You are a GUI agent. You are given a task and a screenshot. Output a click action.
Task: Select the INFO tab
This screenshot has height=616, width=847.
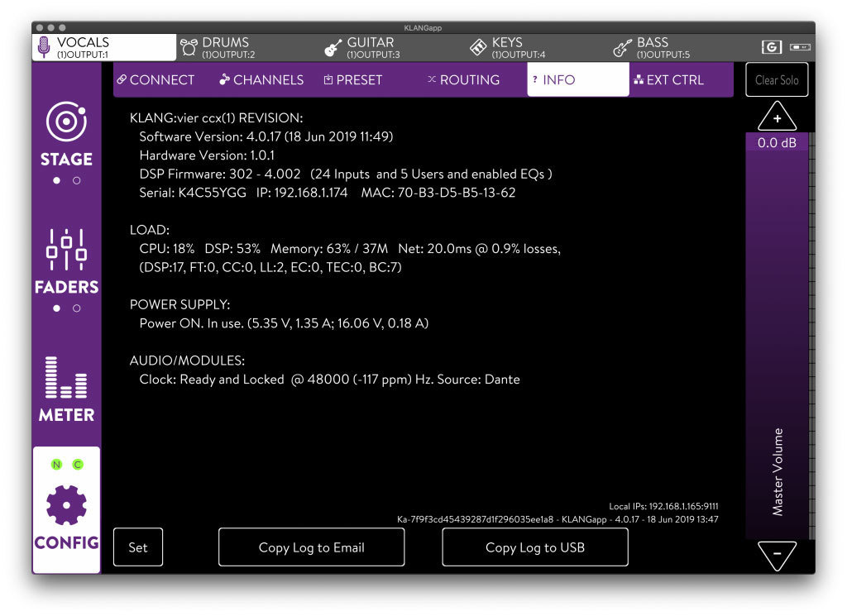578,80
